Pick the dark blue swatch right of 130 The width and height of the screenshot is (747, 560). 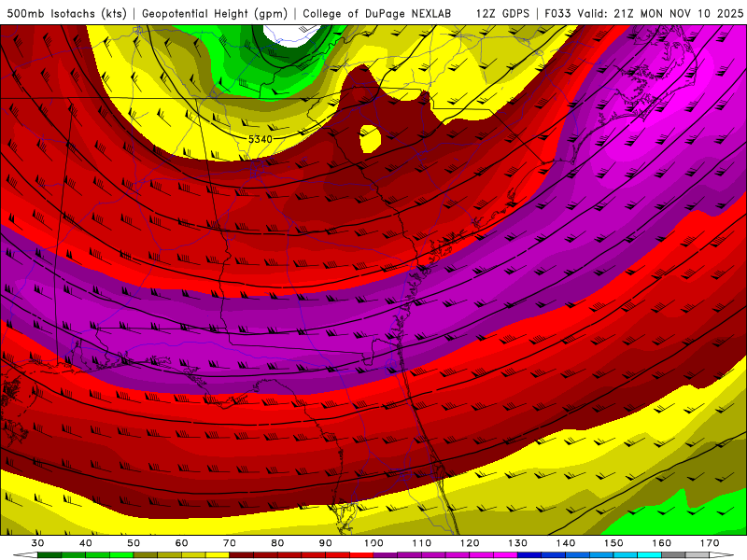[x=529, y=555]
